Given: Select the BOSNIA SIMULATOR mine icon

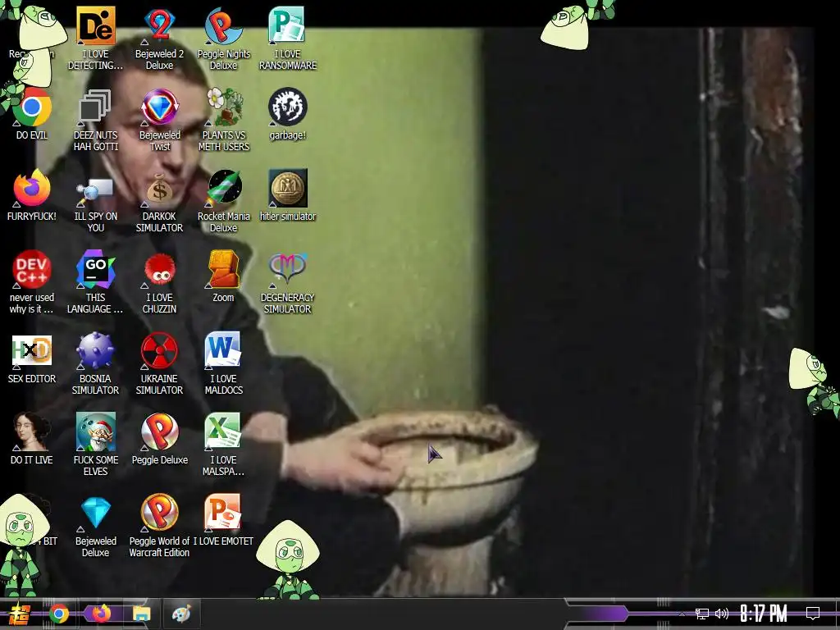Looking at the screenshot, I should click(95, 350).
